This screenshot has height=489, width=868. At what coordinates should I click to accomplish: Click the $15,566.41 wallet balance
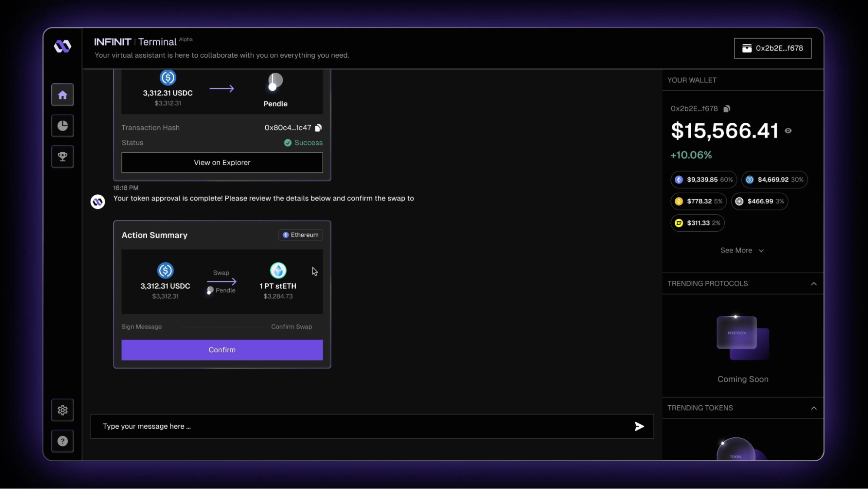point(725,131)
